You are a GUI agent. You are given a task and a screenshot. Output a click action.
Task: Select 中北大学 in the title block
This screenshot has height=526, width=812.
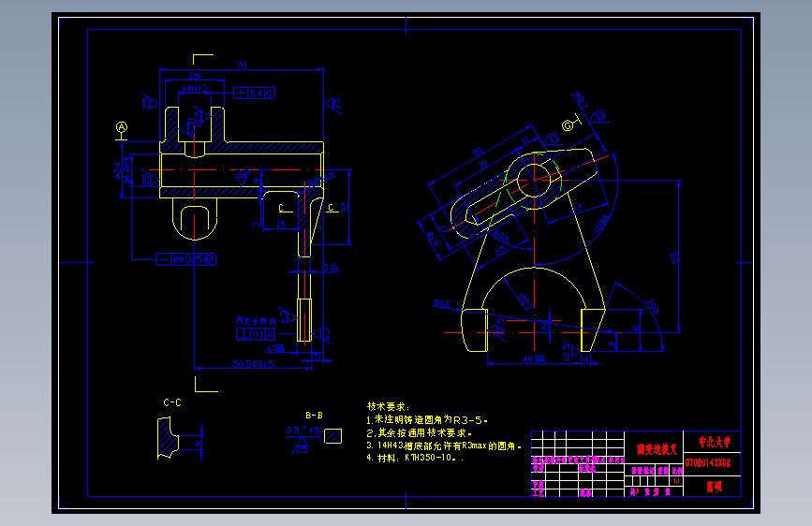tap(715, 442)
